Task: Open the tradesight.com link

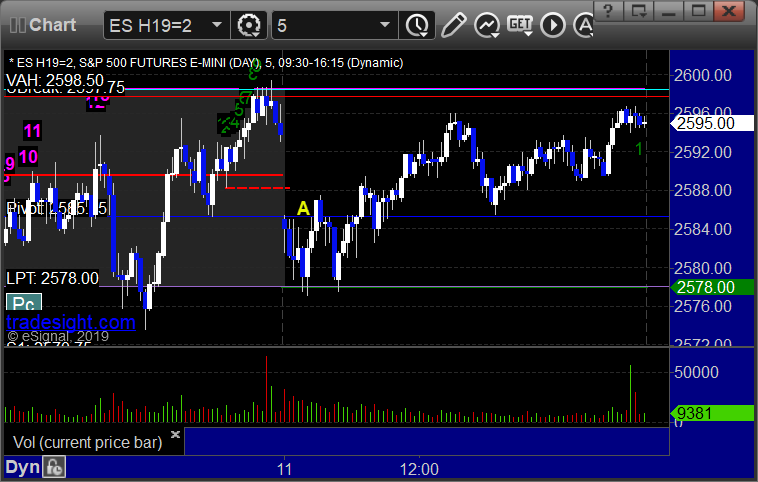Action: point(71,322)
